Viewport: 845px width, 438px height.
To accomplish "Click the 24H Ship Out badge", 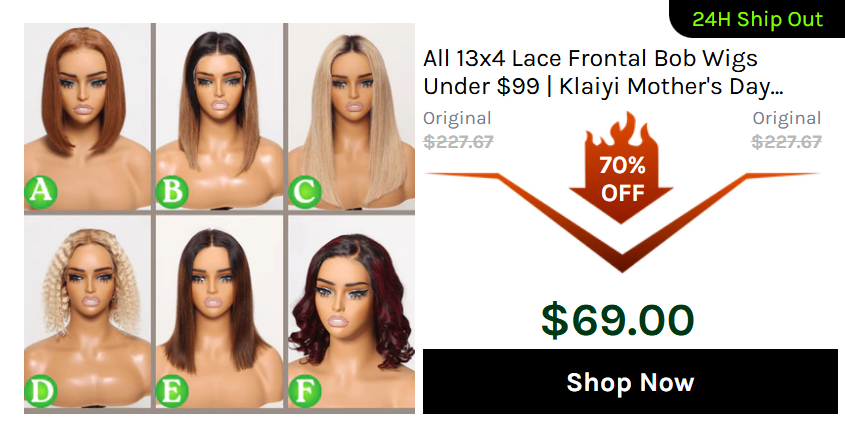I will (x=757, y=19).
